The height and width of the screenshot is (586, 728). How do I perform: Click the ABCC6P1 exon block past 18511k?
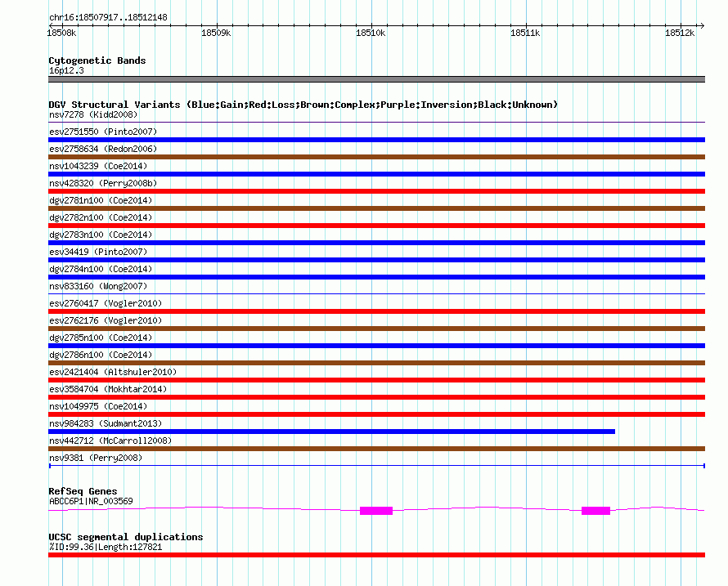tap(595, 511)
